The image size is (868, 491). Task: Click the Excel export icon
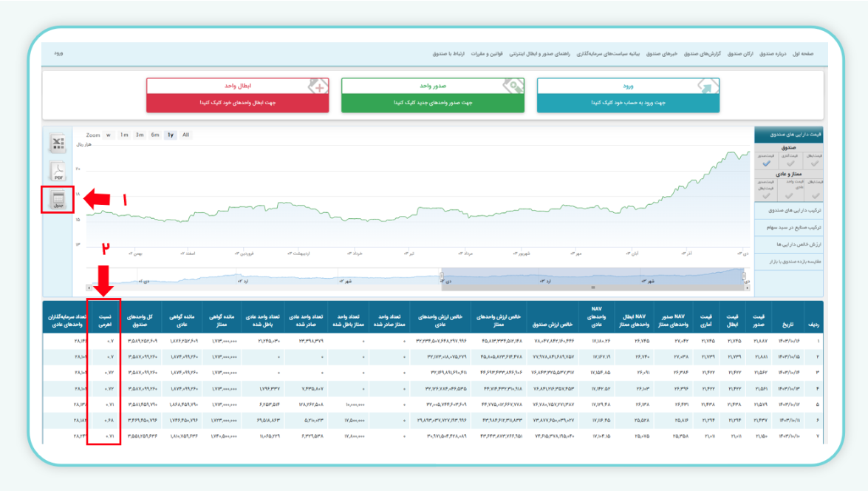click(58, 143)
